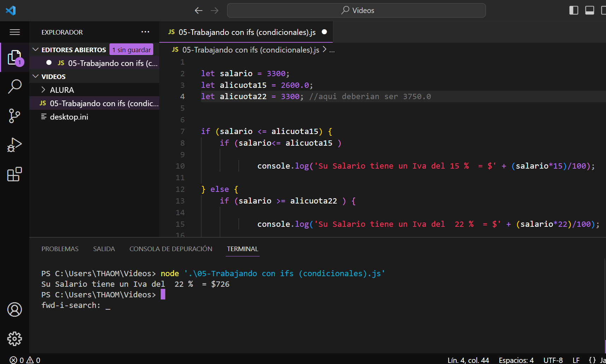This screenshot has width=606, height=364.
Task: Click the breadcrumb file name
Action: pyautogui.click(x=251, y=50)
